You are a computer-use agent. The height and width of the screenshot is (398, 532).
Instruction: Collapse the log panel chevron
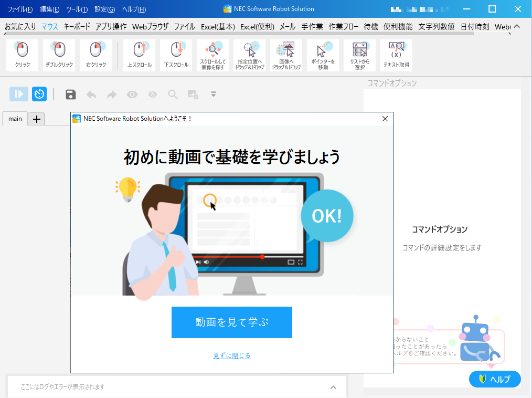click(x=333, y=387)
